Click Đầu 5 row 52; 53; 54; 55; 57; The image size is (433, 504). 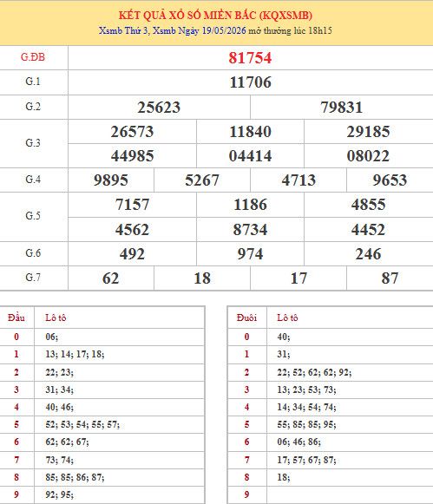(82, 424)
